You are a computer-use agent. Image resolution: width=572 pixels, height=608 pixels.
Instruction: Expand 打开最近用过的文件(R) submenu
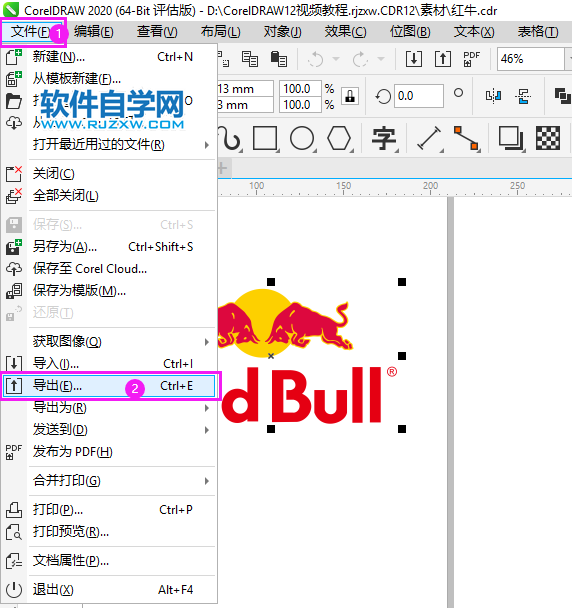coord(109,145)
